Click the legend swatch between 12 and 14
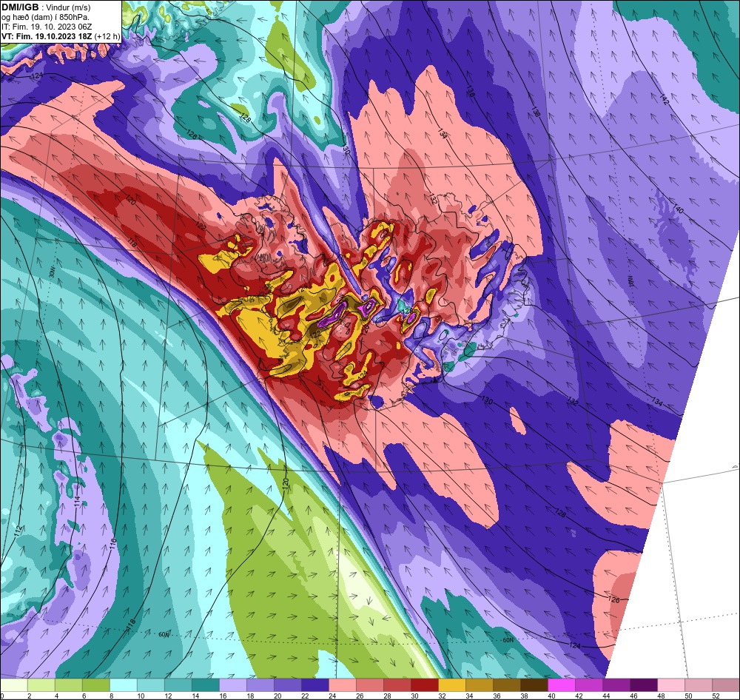 178,685
